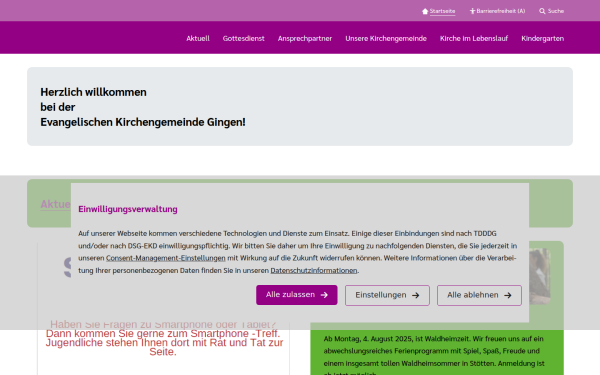600x375 pixels.
Task: Open the Unsere Kirchengemeinde menu
Action: 386,38
